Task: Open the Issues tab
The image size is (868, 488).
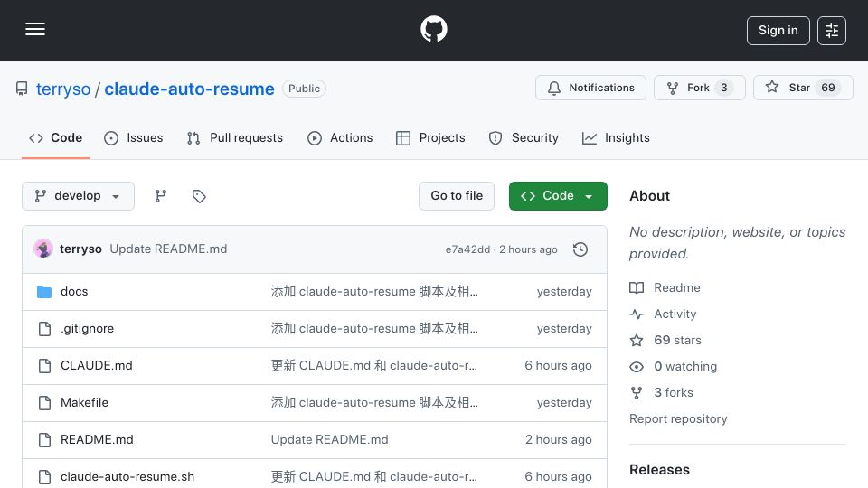Action: [x=134, y=137]
